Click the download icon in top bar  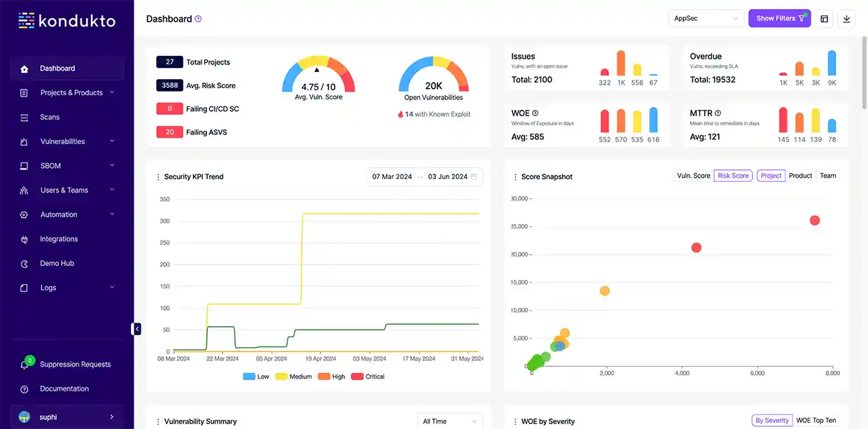click(846, 19)
